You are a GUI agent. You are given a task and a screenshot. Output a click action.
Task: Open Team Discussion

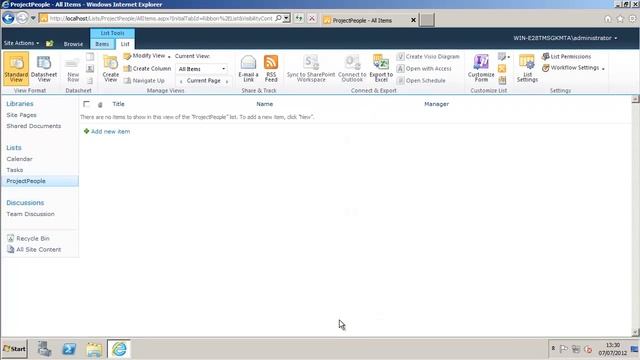pyautogui.click(x=30, y=214)
